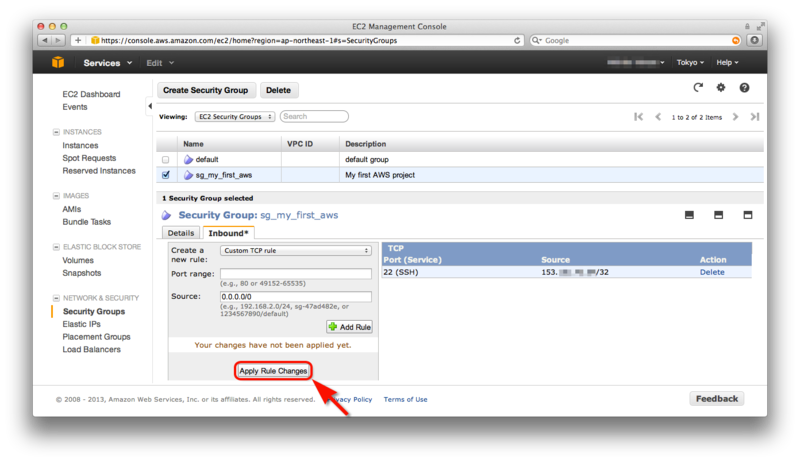Click browser back arrow button
The height and width of the screenshot is (462, 800).
(x=45, y=40)
